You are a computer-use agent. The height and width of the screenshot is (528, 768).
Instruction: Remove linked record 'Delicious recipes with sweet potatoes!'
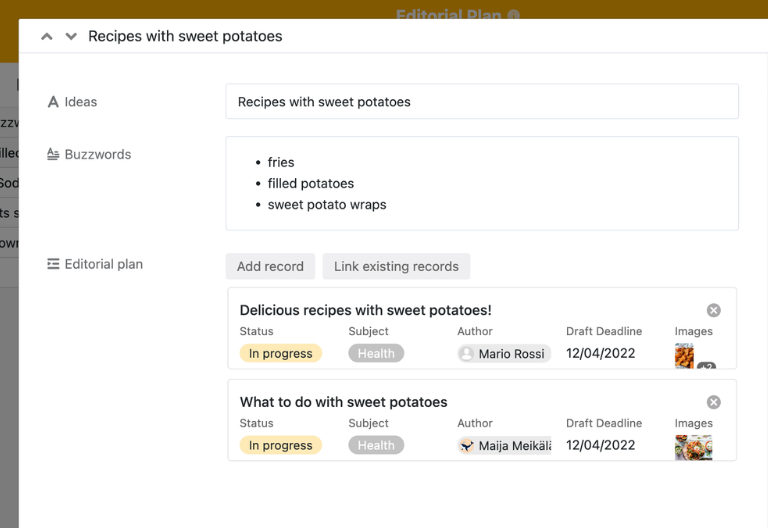[x=713, y=310]
